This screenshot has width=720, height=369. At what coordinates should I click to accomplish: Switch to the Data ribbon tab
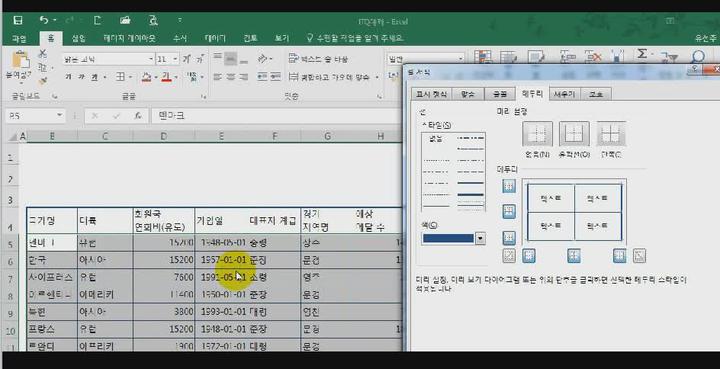click(x=215, y=38)
